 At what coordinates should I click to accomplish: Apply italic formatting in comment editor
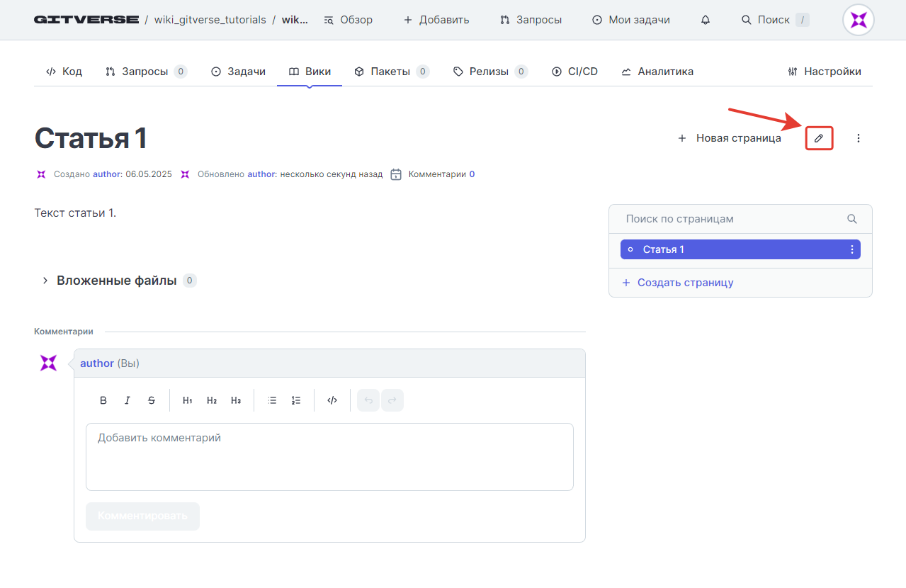click(x=128, y=400)
